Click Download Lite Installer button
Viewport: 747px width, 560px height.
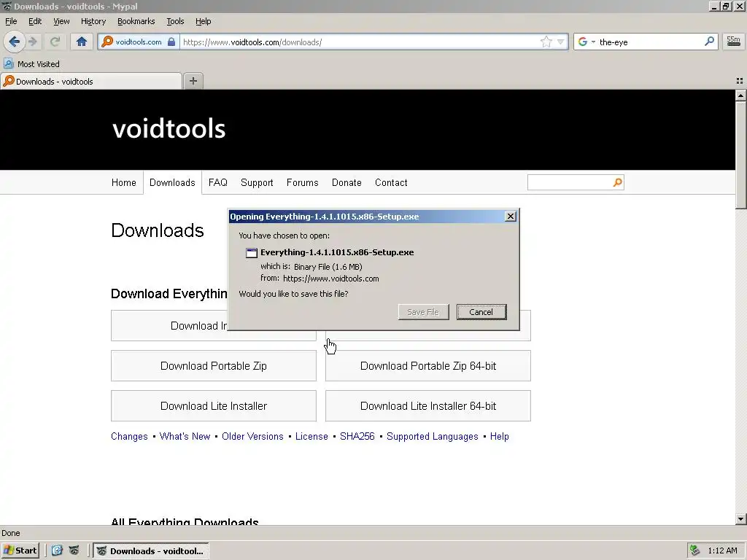coord(214,405)
